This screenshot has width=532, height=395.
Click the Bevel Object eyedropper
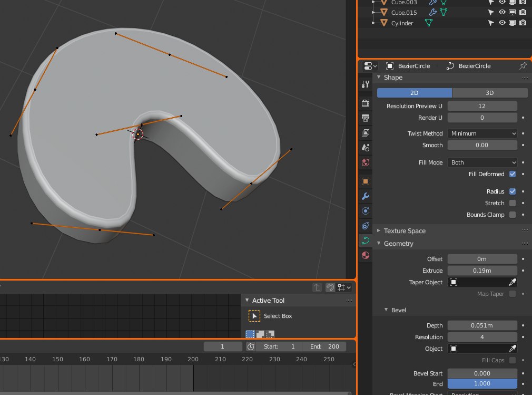(x=513, y=349)
